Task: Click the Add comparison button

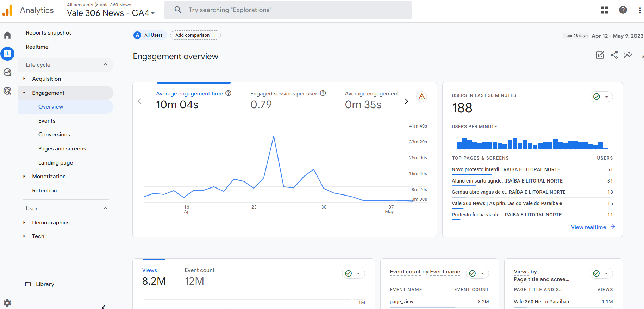Action: (196, 35)
